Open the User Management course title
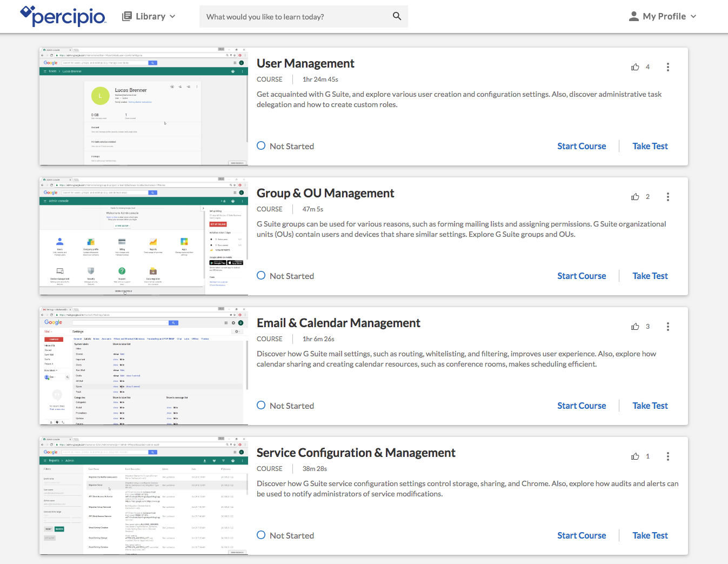This screenshot has height=564, width=728. tap(305, 63)
